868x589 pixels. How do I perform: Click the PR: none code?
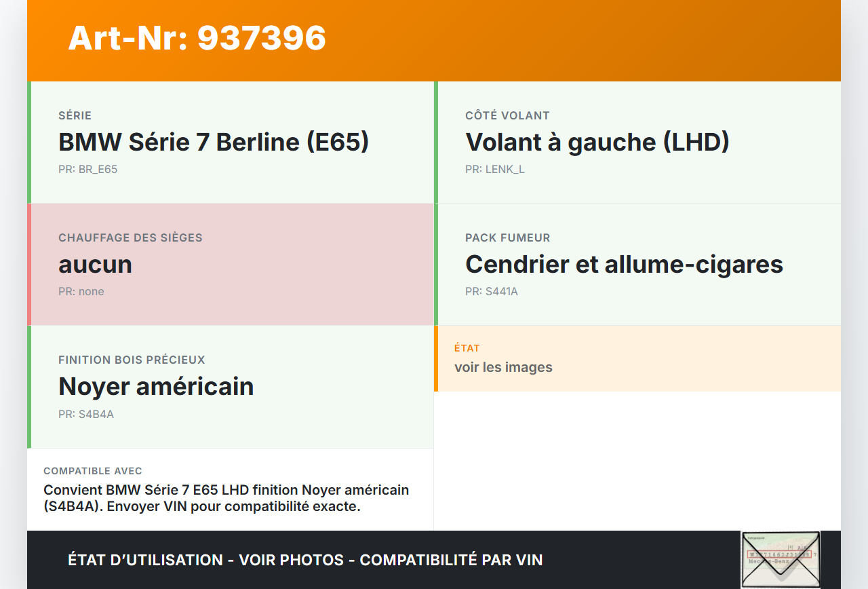pyautogui.click(x=81, y=292)
